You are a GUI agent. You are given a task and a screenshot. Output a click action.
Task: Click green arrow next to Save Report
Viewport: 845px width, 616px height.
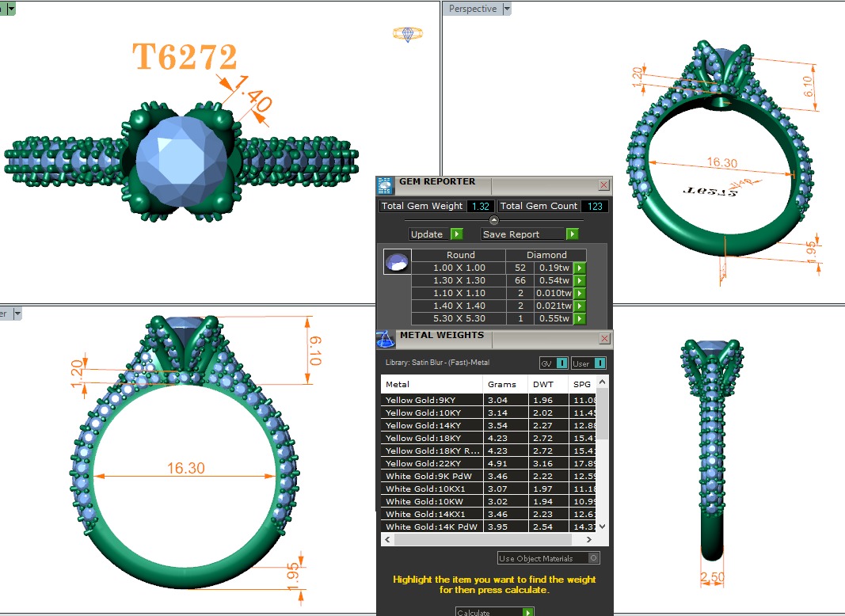(x=573, y=234)
